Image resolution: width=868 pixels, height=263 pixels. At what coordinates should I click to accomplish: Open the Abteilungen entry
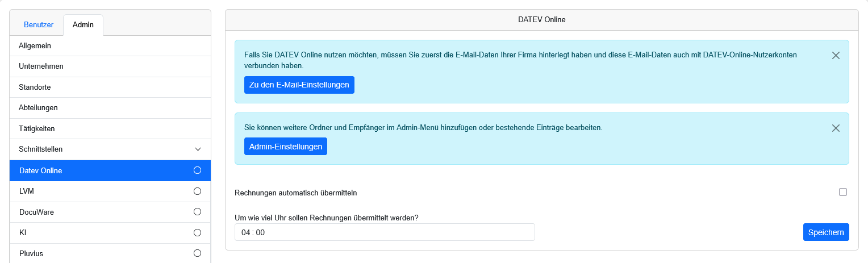click(x=110, y=108)
